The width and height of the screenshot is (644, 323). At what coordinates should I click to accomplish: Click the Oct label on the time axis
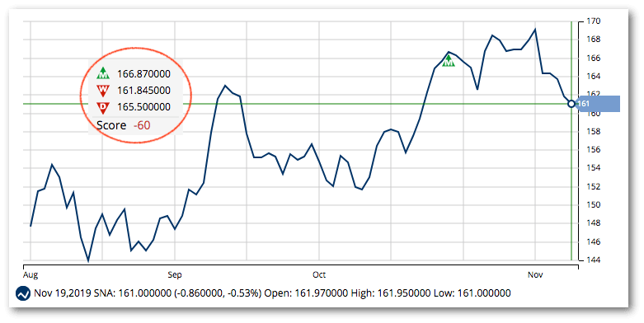point(319,274)
